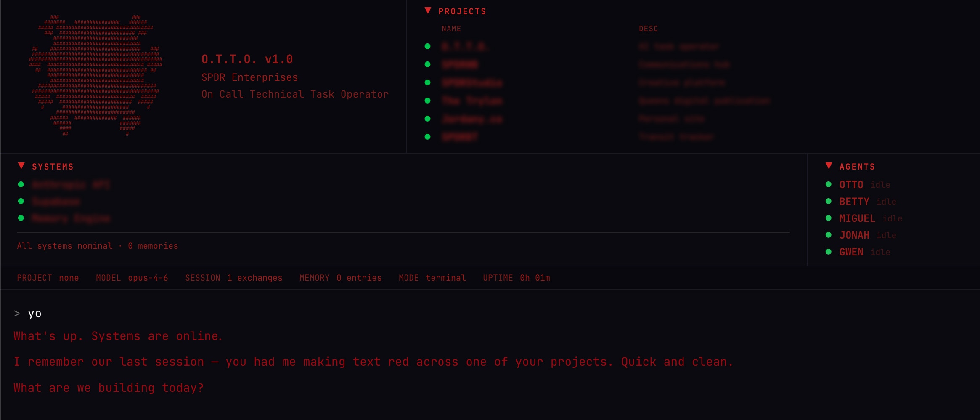Select the NAME column header
This screenshot has width=980, height=420.
[x=451, y=29]
